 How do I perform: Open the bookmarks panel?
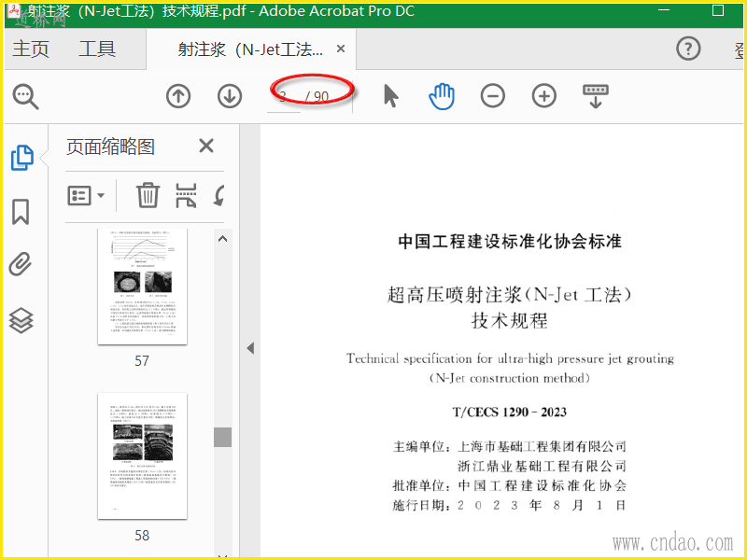(x=21, y=212)
